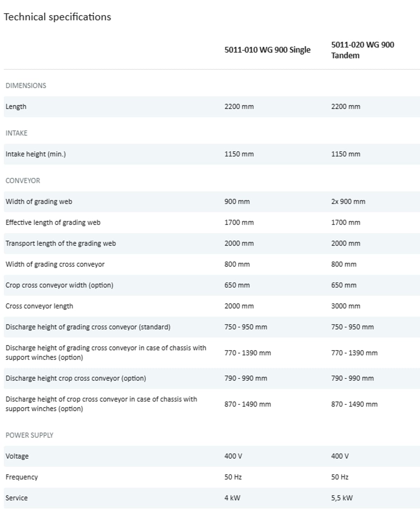Click the Effective length of grading web label
420x520 pixels.
[53, 222]
